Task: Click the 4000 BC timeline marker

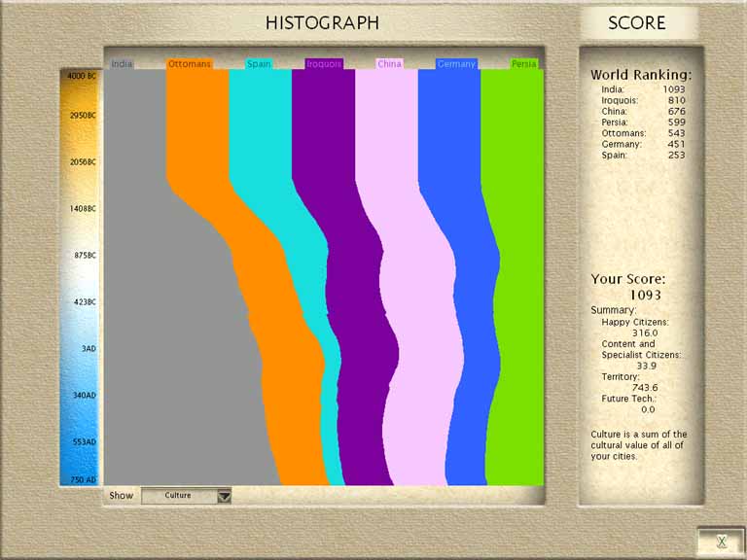Action: (82, 76)
